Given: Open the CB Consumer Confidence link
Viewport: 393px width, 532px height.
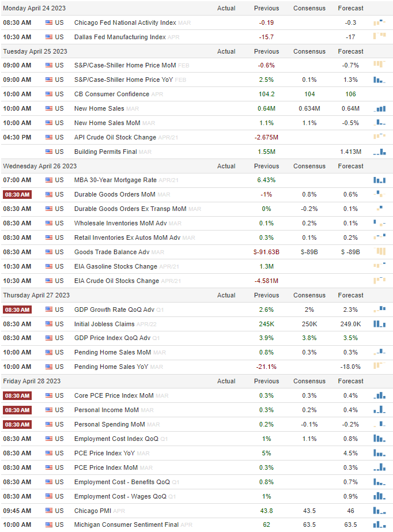Looking at the screenshot, I should pyautogui.click(x=112, y=94).
